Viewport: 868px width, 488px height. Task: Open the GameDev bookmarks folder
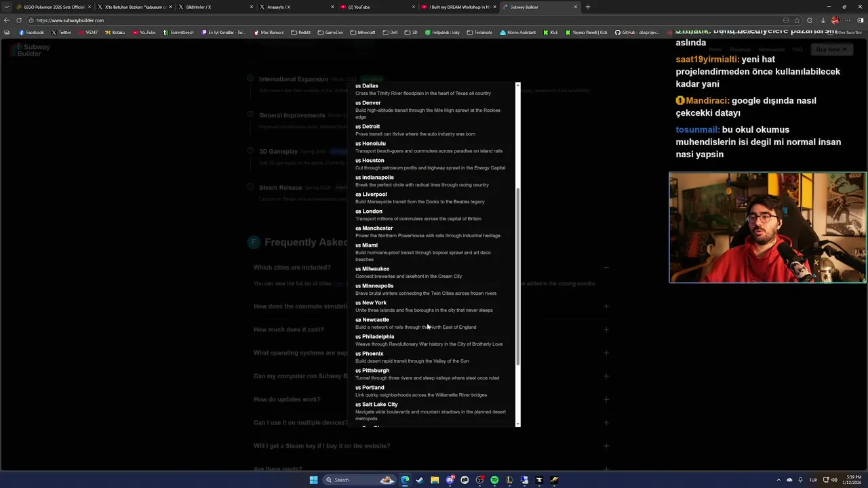[x=330, y=32]
